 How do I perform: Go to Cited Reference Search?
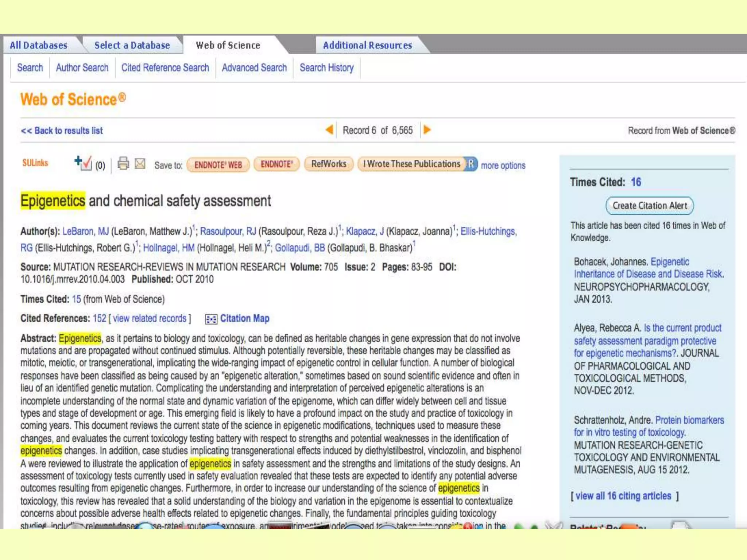[165, 68]
